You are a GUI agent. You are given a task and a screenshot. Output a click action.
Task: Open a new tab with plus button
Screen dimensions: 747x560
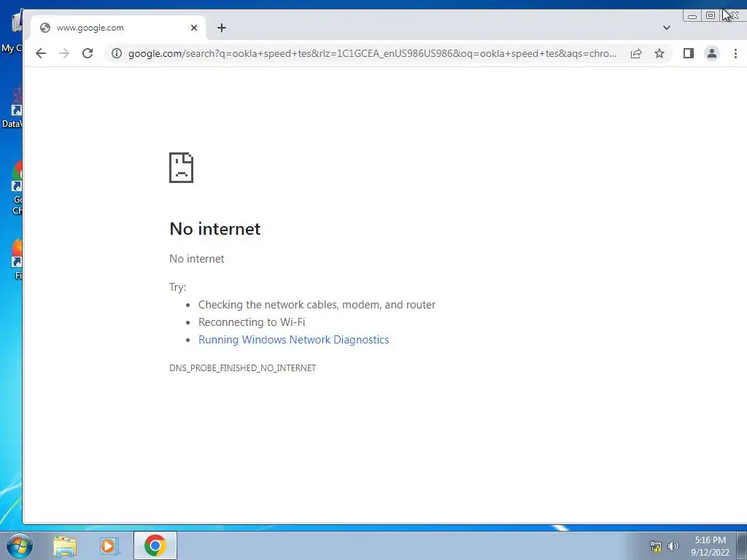click(222, 28)
